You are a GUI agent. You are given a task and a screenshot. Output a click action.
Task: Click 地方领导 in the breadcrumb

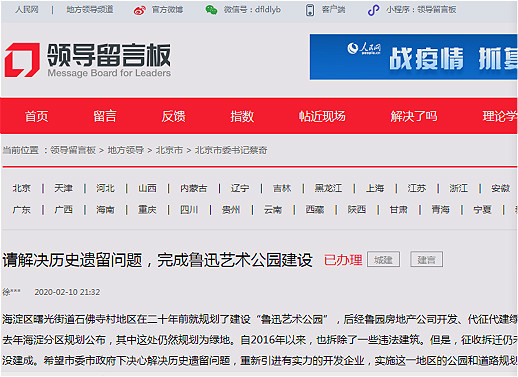click(x=126, y=150)
